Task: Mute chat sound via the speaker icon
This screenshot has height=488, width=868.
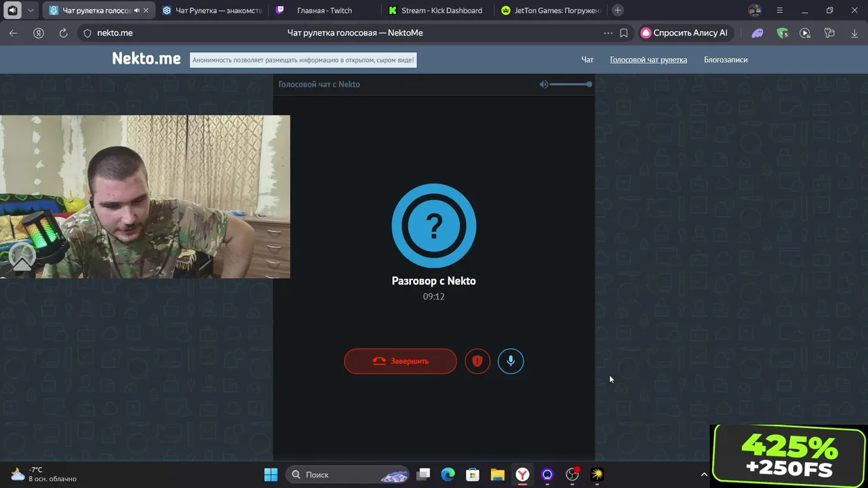Action: tap(544, 84)
